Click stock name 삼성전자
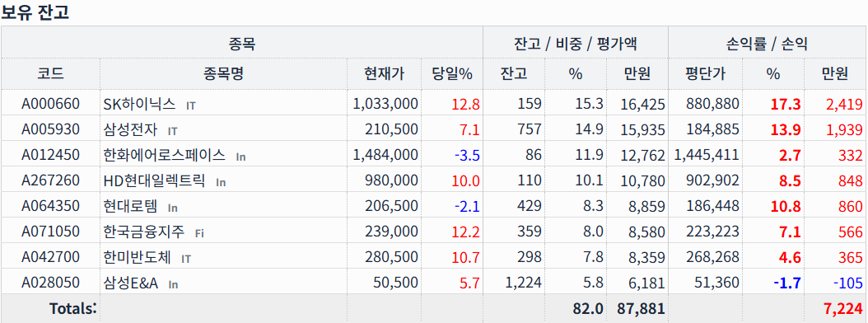 click(x=131, y=129)
